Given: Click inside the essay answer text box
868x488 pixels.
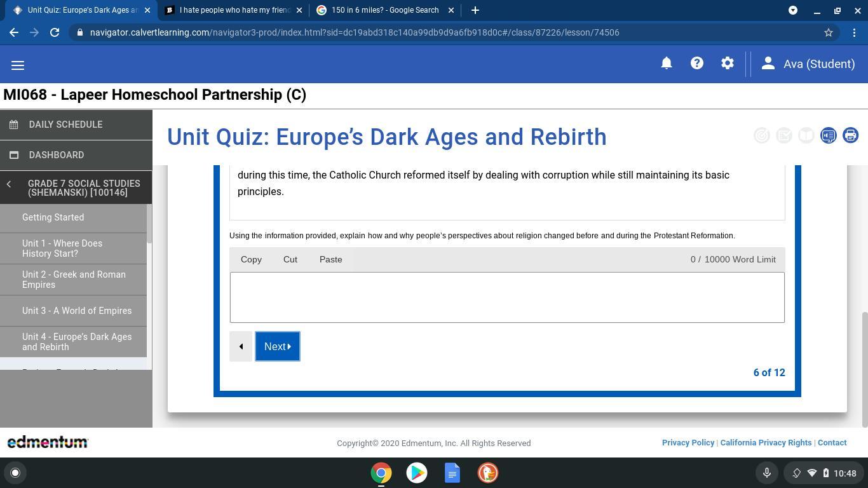Looking at the screenshot, I should pos(507,297).
